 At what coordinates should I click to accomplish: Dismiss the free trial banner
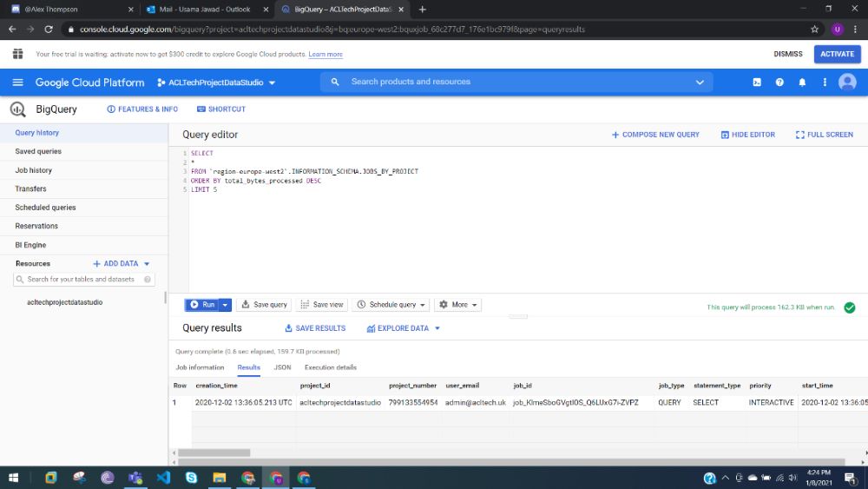point(788,54)
